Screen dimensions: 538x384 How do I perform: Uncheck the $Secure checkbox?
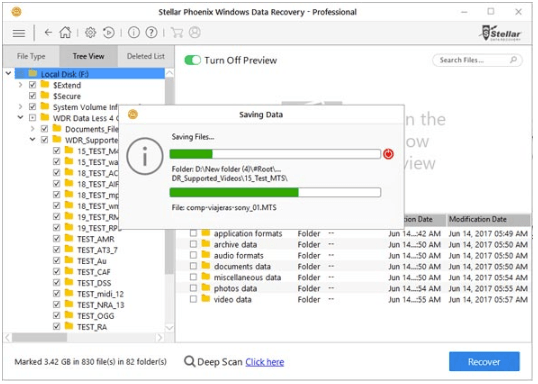pos(33,96)
